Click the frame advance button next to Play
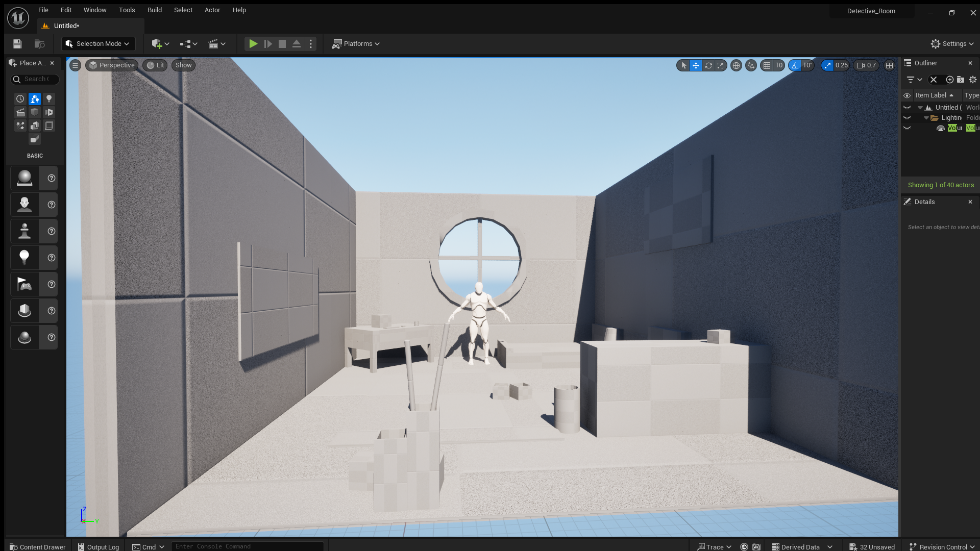 (267, 44)
